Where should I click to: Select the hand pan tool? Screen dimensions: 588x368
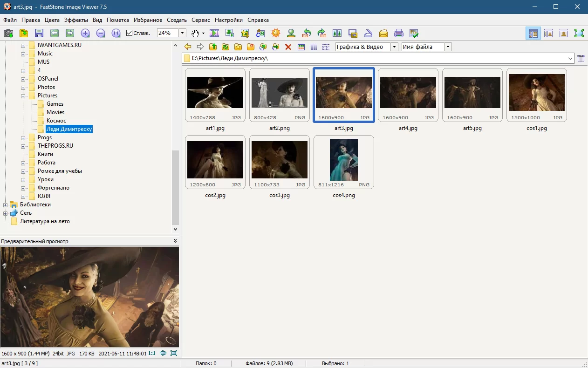click(x=196, y=33)
